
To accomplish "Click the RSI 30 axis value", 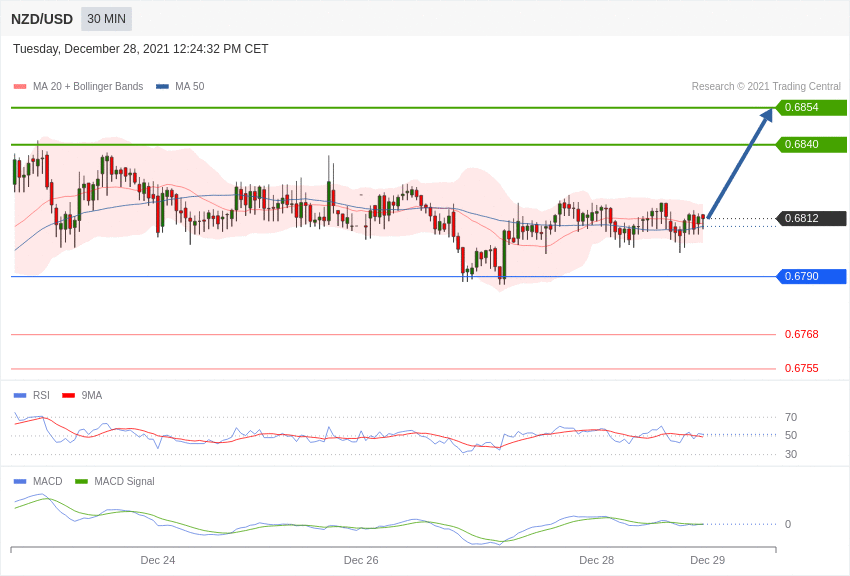I will (x=791, y=454).
